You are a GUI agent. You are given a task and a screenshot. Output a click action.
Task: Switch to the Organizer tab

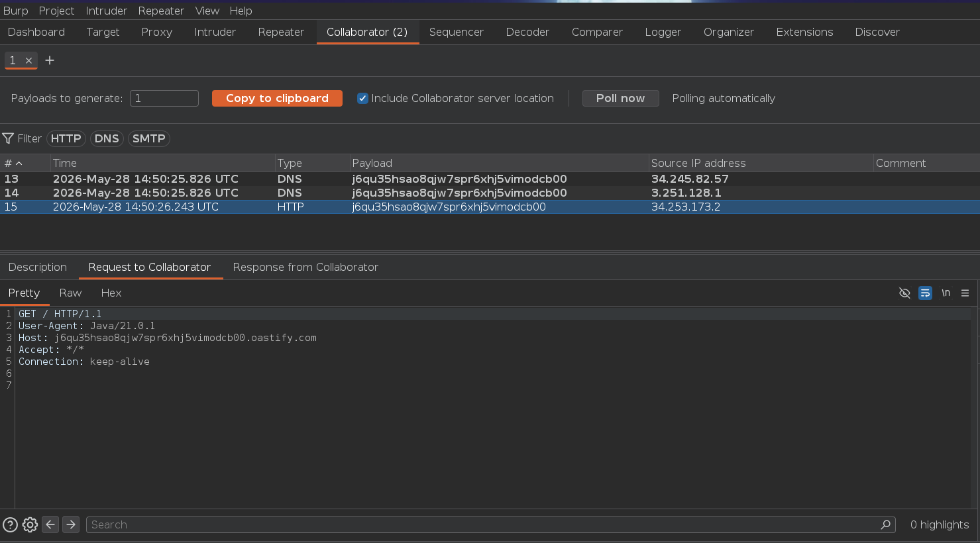[729, 32]
